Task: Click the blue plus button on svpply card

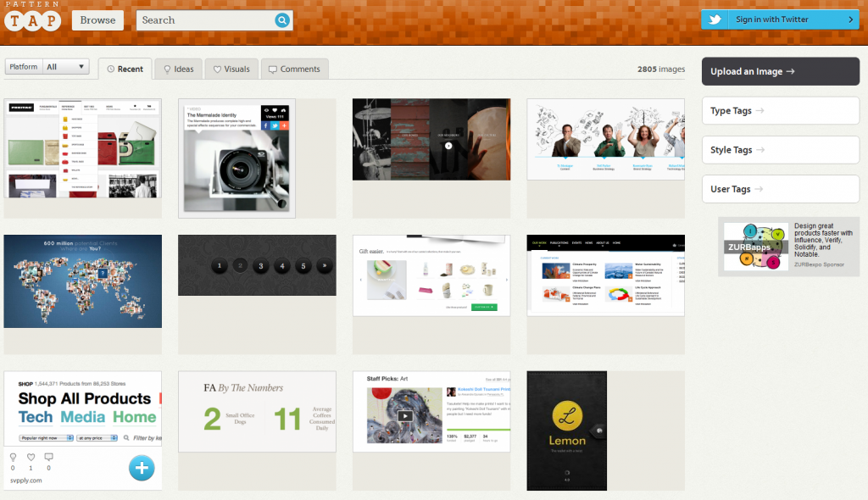Action: coord(142,468)
